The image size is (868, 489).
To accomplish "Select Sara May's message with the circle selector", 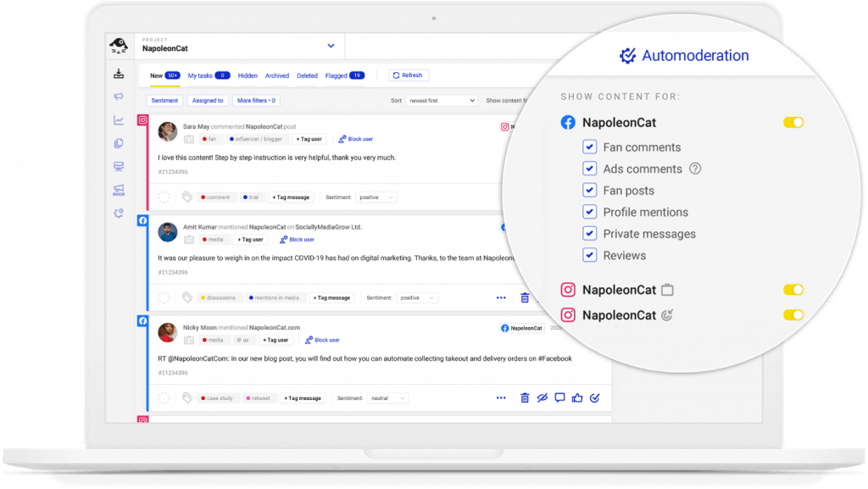I will coord(164,197).
